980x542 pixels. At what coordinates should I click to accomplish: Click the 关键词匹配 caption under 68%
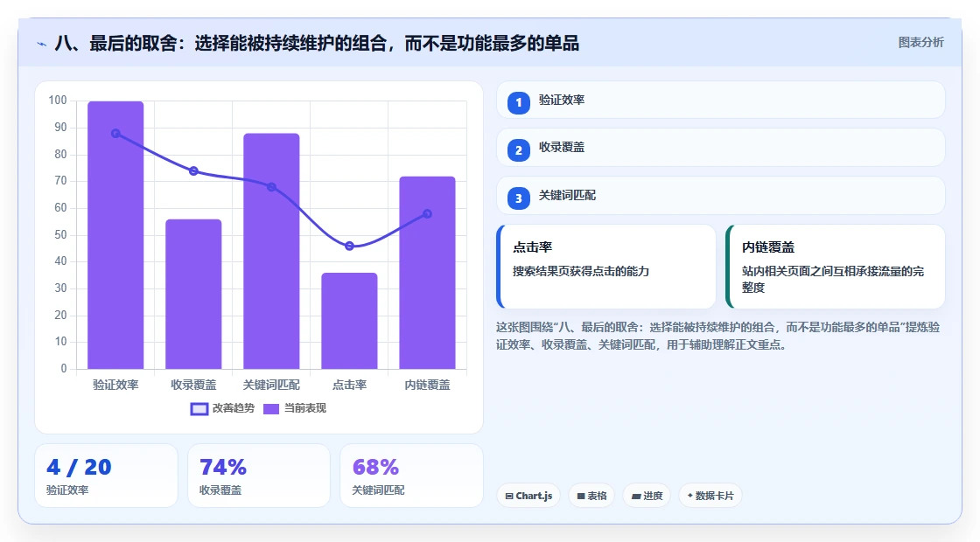click(378, 490)
